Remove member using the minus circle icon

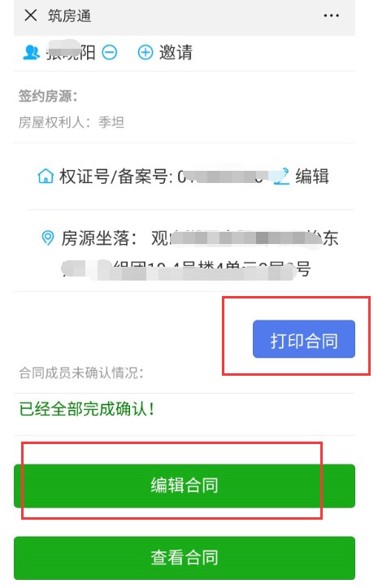click(110, 53)
